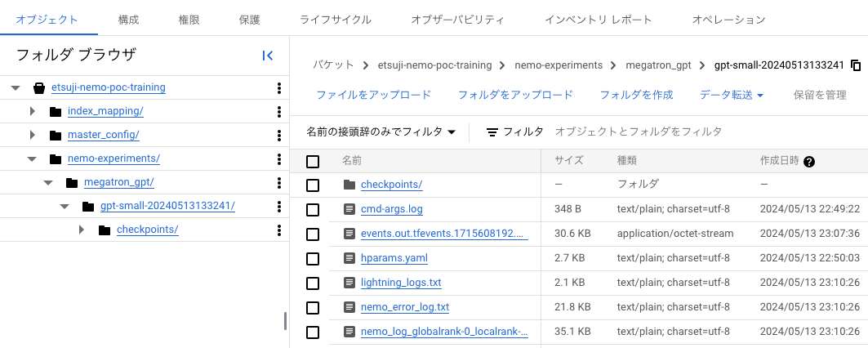
Task: Switch to the オブザーバビリティ tab
Action: [457, 20]
